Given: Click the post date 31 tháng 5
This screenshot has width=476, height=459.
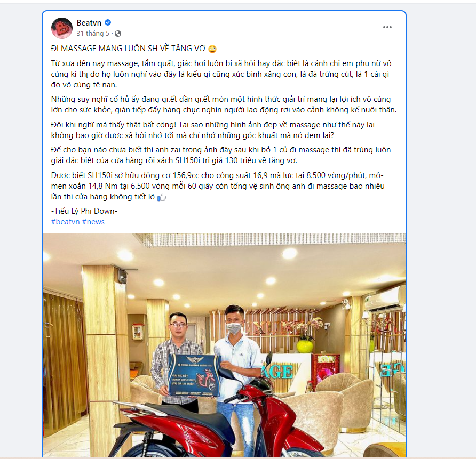Looking at the screenshot, I should (x=93, y=34).
